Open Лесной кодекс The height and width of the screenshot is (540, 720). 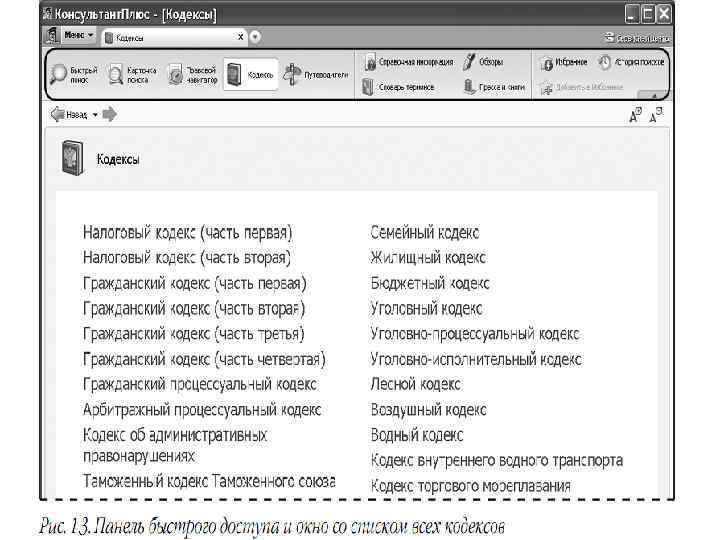pos(415,384)
